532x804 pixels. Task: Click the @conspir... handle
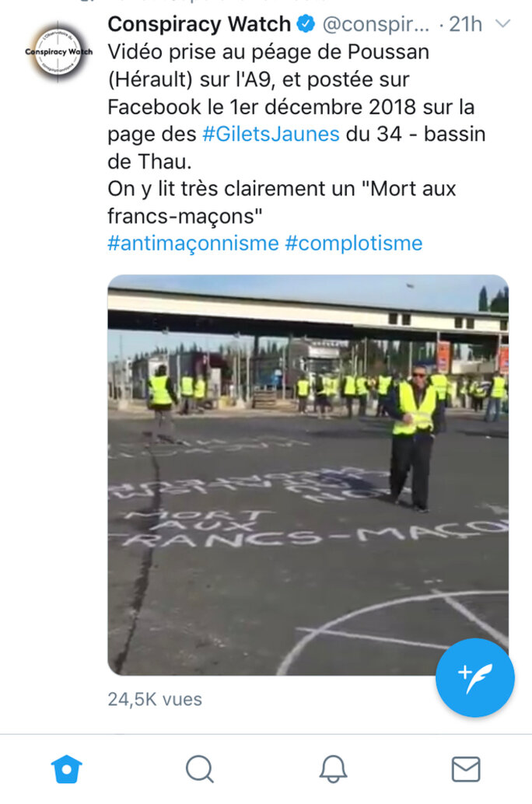(x=376, y=25)
